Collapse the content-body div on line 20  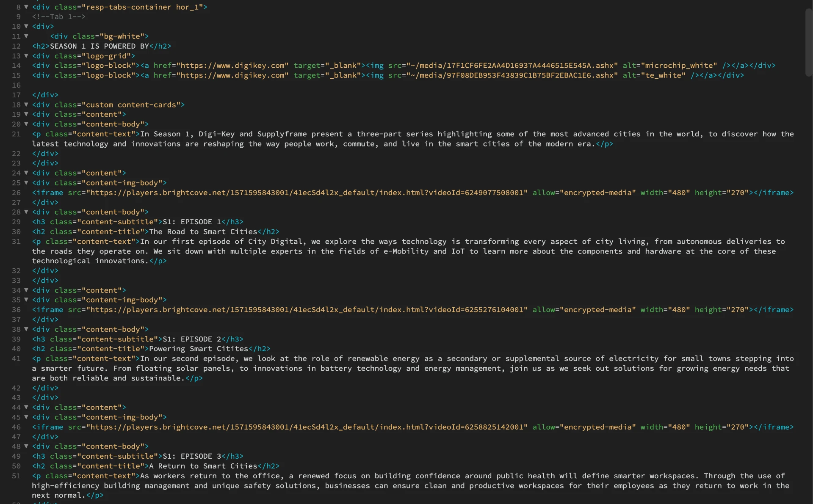pyautogui.click(x=26, y=124)
